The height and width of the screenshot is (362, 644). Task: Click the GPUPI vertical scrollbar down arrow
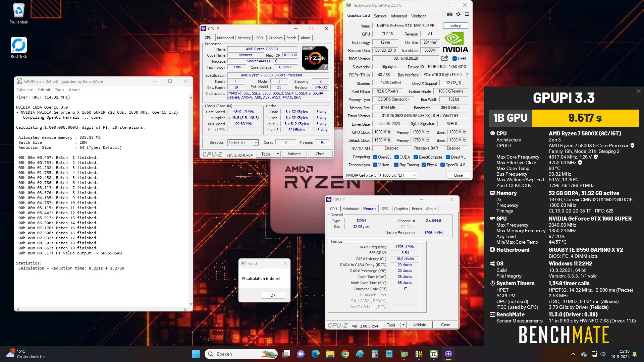click(x=191, y=304)
